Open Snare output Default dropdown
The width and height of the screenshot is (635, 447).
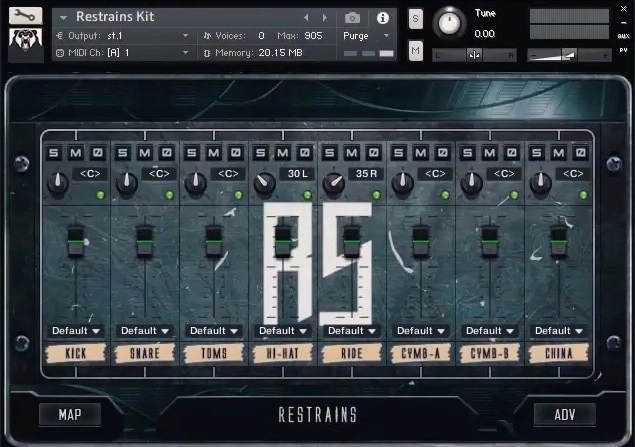pyautogui.click(x=145, y=331)
